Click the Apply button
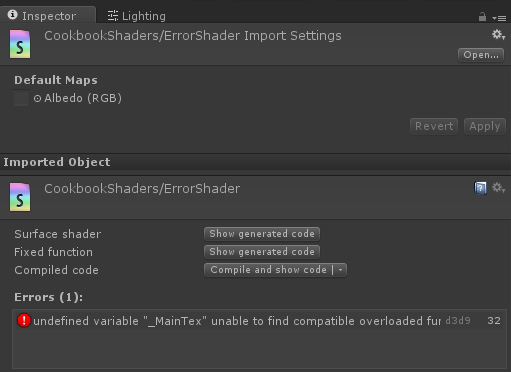Screen dimensions: 511x372 pos(485,126)
